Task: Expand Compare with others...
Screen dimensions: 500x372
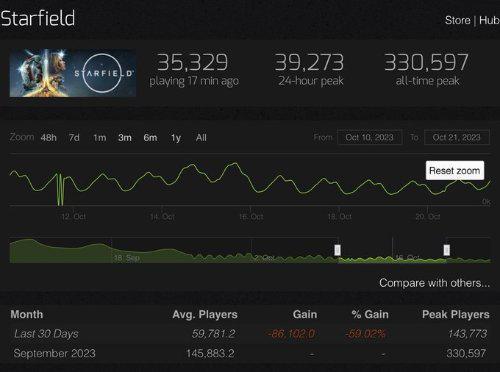Action: point(435,283)
